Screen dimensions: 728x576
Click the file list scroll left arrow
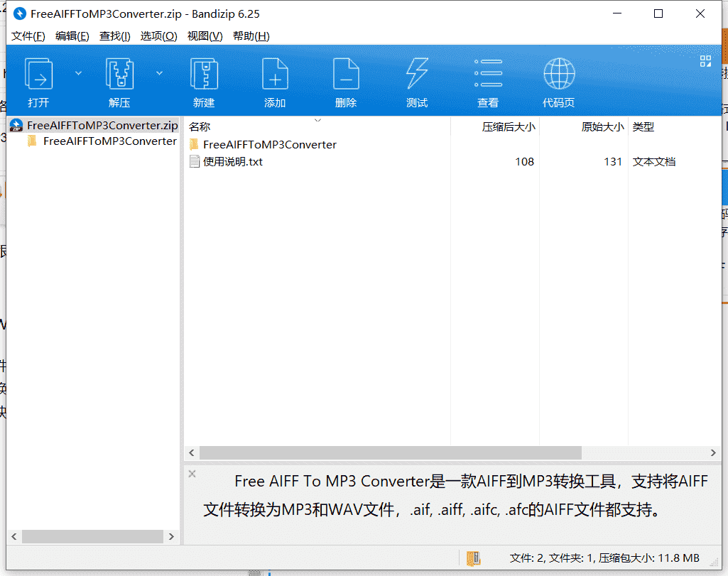coord(192,452)
